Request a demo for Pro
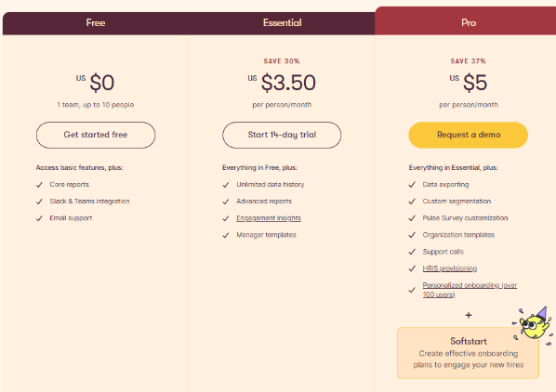Screen dimensions: 556x392 point(469,135)
